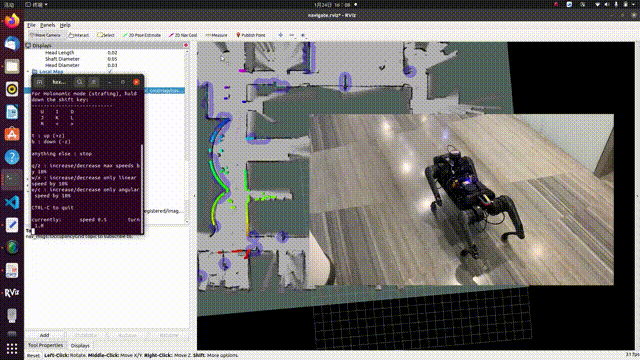The width and height of the screenshot is (640, 360).
Task: Open the Files manager in dock
Action: [12, 66]
